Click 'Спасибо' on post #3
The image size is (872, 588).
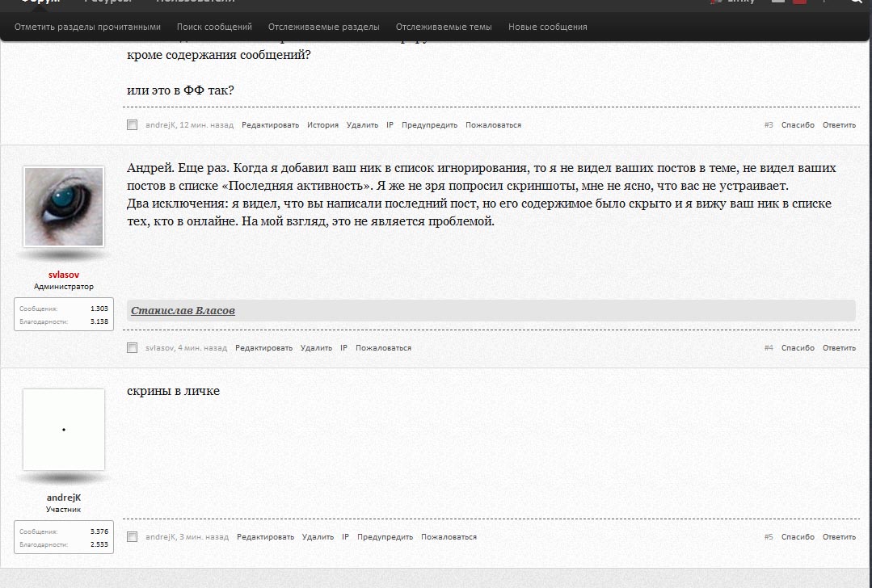point(798,125)
